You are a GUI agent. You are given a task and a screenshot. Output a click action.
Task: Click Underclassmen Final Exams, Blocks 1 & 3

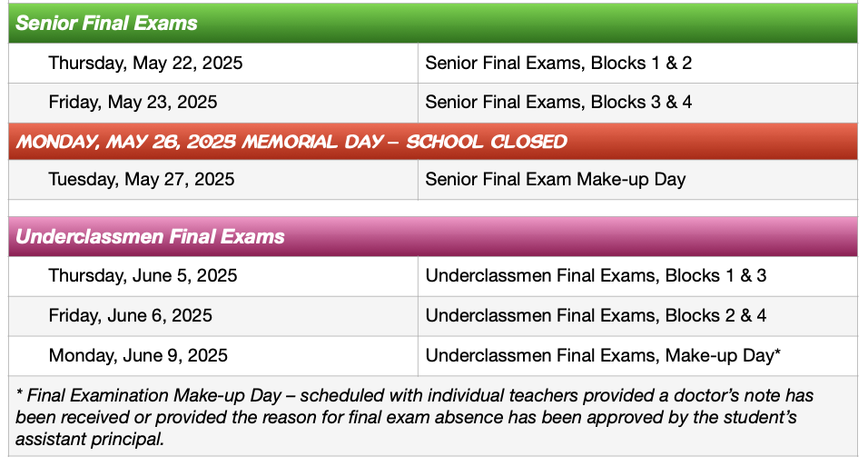(x=596, y=276)
